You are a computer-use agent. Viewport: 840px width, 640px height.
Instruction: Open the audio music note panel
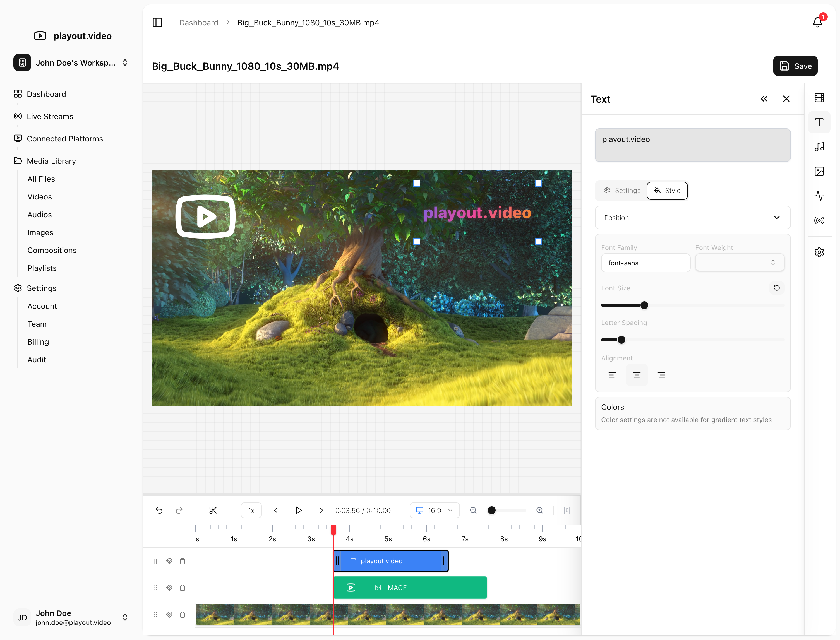pos(819,147)
